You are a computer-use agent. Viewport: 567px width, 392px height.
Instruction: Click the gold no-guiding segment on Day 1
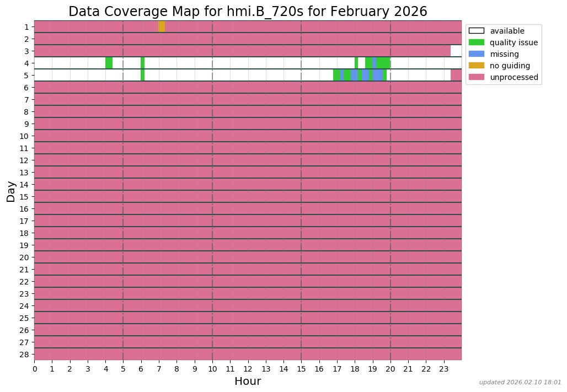coord(162,26)
